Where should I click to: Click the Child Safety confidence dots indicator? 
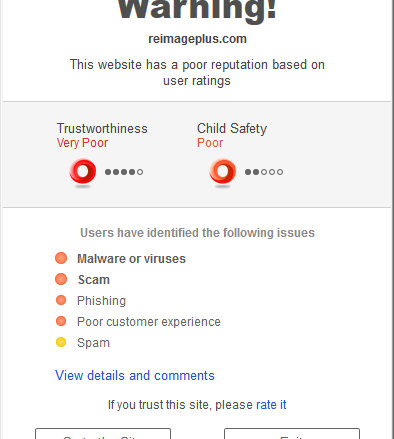click(264, 172)
